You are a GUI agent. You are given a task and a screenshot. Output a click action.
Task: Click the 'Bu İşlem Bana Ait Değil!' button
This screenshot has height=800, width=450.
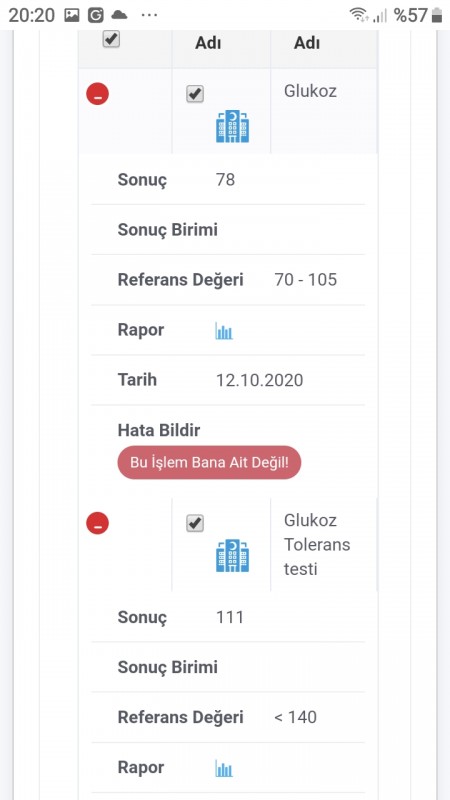(x=209, y=463)
